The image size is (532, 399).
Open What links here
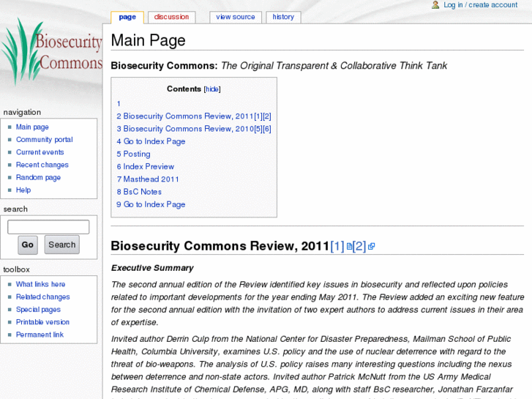(41, 284)
